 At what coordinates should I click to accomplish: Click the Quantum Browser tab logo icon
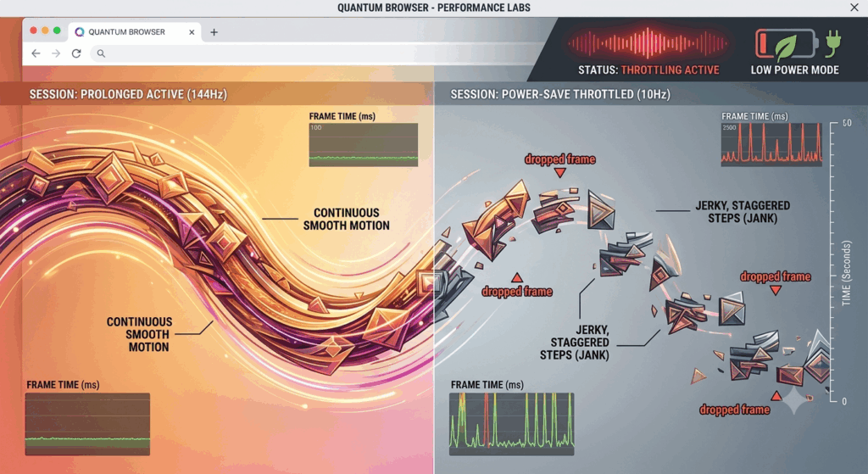point(80,32)
